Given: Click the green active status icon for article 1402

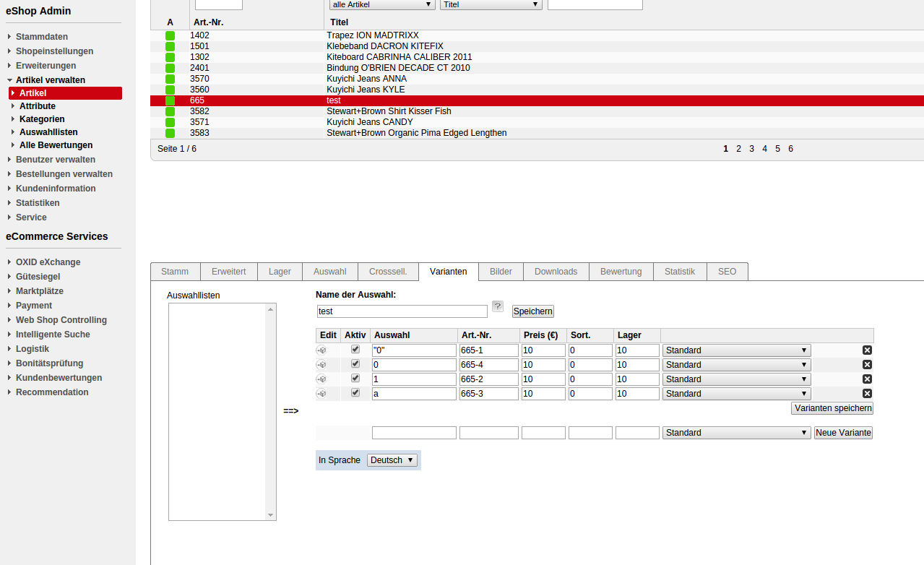Looking at the screenshot, I should 170,35.
